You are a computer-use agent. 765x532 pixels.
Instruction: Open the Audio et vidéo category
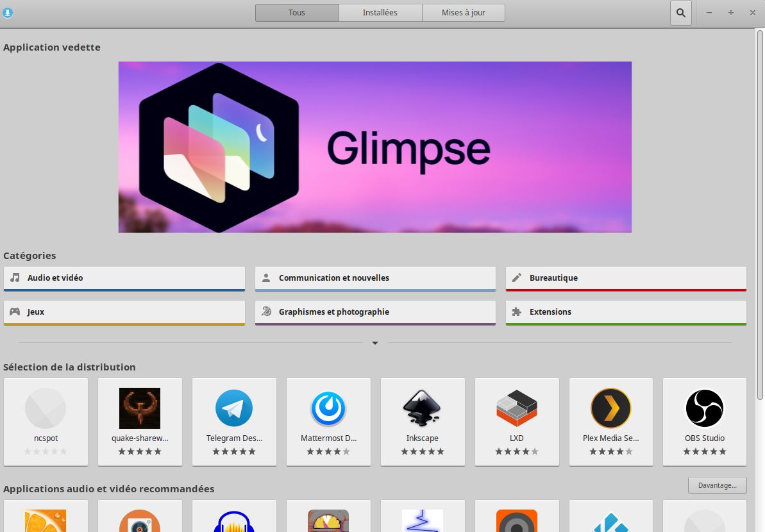[x=124, y=278]
